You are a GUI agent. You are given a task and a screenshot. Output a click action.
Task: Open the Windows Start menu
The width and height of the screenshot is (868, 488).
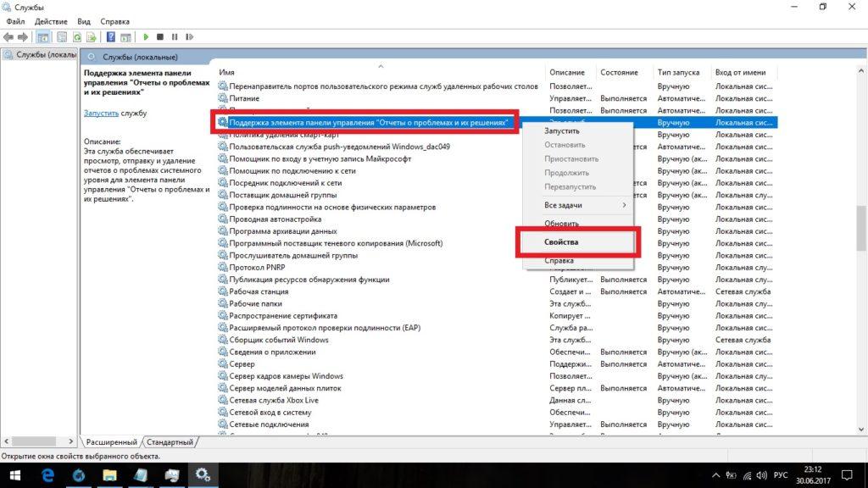point(15,475)
